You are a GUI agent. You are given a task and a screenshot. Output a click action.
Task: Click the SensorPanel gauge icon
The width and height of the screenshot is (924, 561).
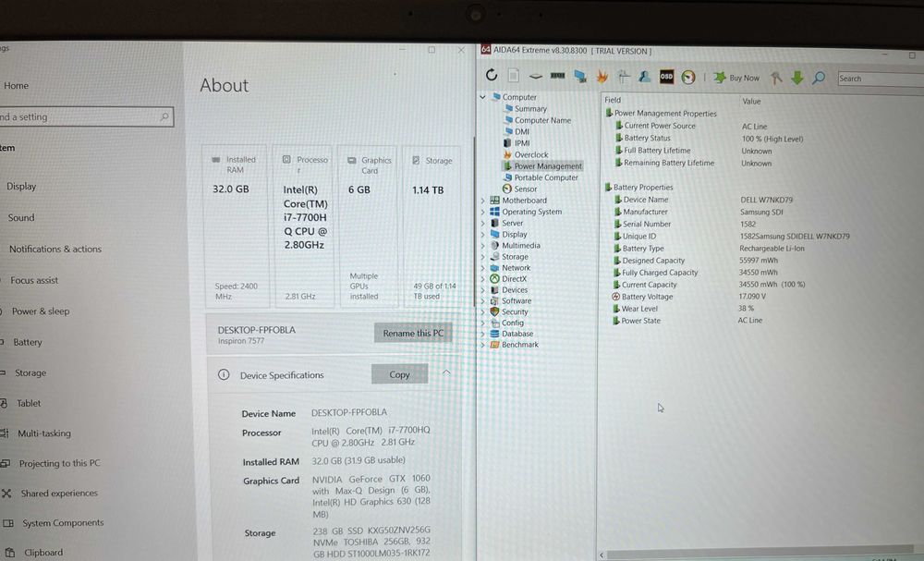pos(687,78)
